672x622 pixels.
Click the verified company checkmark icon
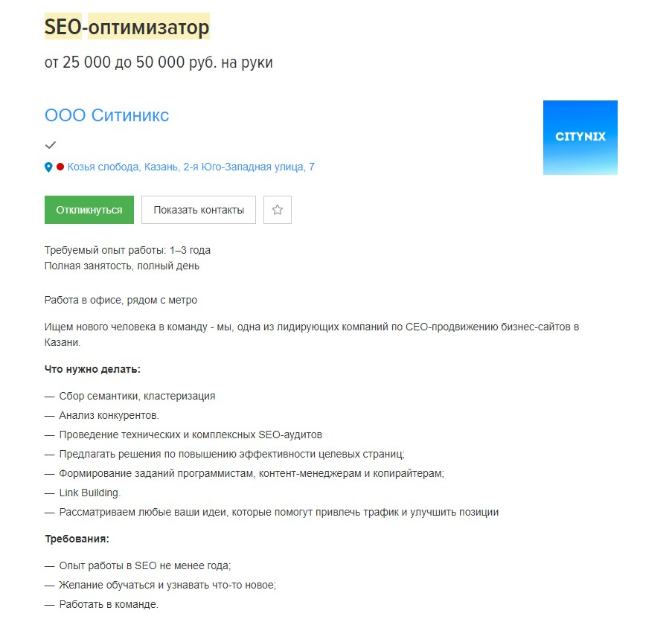tap(51, 145)
